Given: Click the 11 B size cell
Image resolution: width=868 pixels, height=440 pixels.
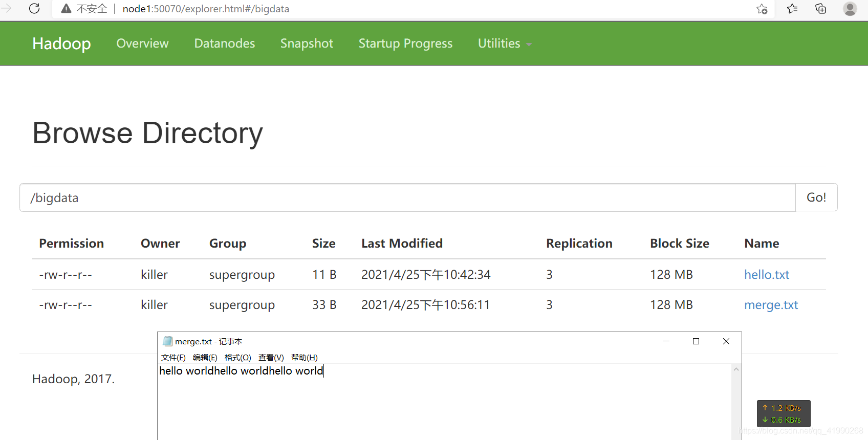Looking at the screenshot, I should 324,275.
